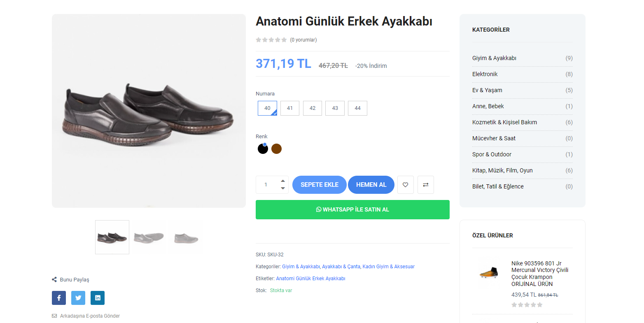Screen dimensions: 644x323
Task: Share product on LinkedIn
Action: [98, 298]
